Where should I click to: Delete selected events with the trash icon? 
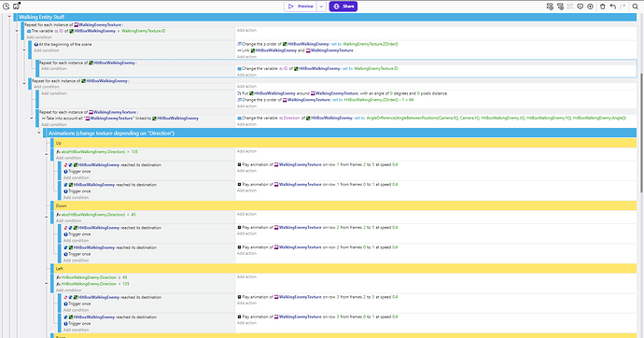coord(603,7)
